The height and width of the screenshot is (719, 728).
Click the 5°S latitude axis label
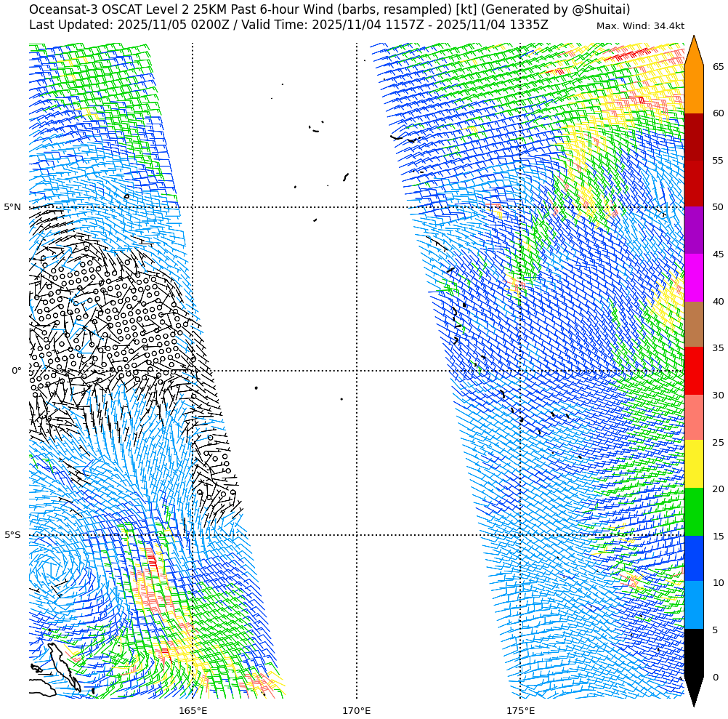point(12,535)
